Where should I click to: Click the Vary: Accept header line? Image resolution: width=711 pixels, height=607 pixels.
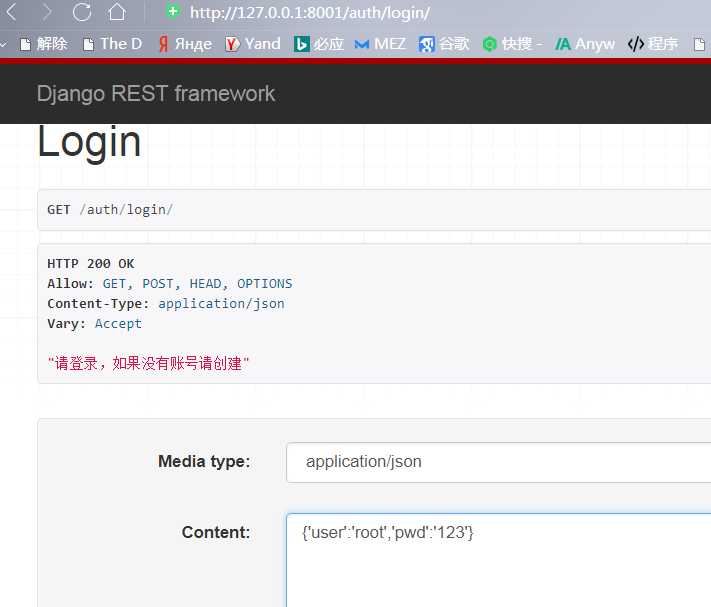tap(94, 323)
